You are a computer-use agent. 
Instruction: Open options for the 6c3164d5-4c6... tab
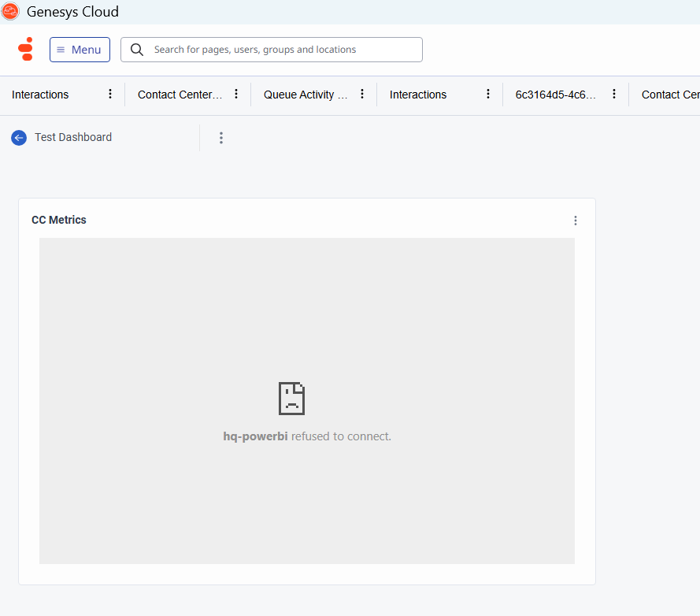click(x=614, y=94)
